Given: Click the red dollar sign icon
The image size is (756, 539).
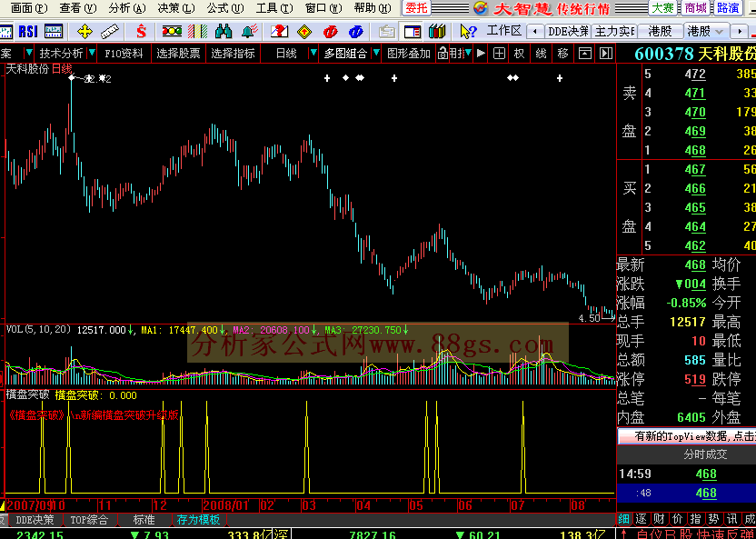Looking at the screenshot, I should [141, 32].
